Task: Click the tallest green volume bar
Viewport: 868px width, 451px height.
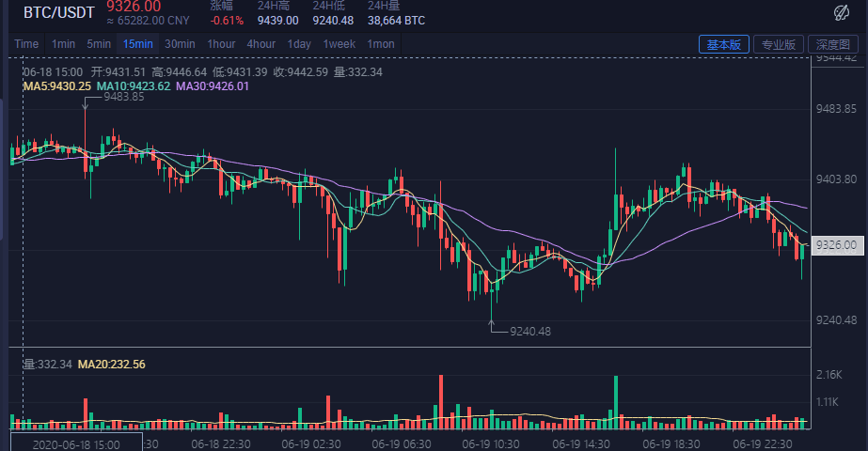Action: click(616, 402)
